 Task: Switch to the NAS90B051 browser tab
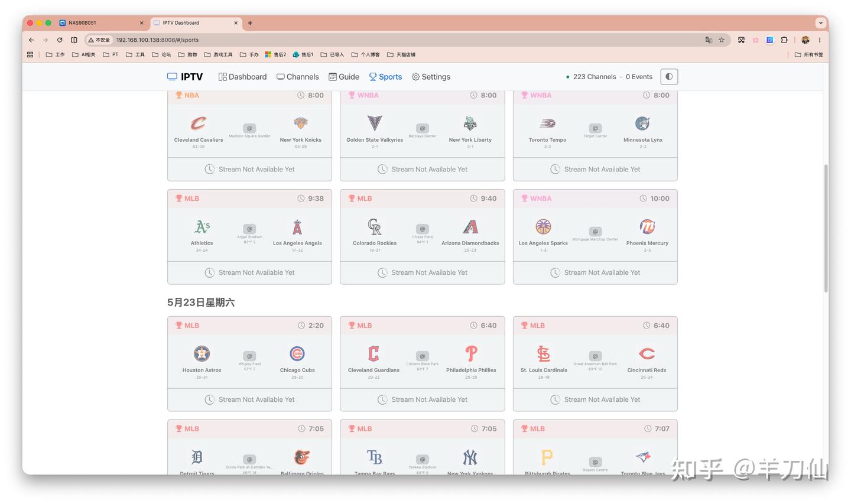(101, 23)
